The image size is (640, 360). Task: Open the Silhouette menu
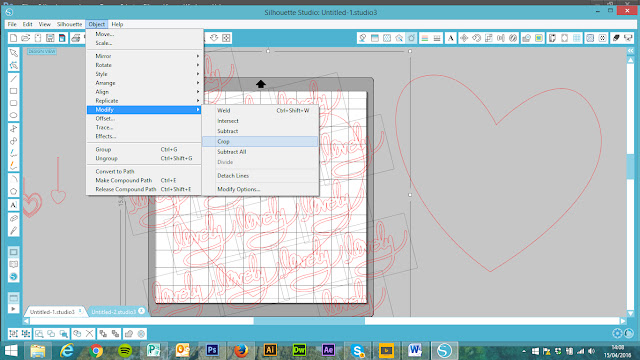click(69, 24)
